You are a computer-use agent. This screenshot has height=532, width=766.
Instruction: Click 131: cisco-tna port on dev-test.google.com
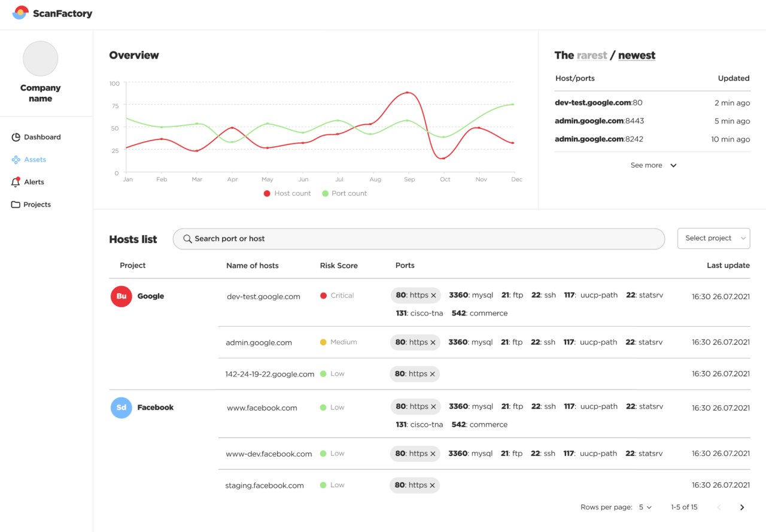(x=420, y=314)
